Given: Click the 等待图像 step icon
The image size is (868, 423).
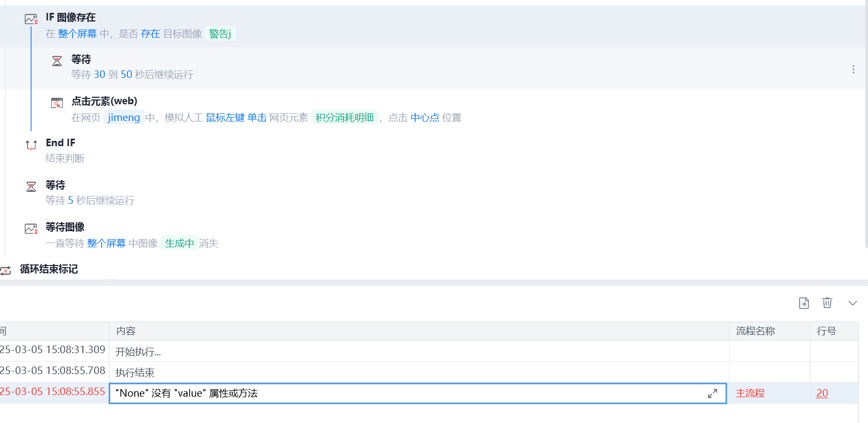Looking at the screenshot, I should pyautogui.click(x=31, y=229).
